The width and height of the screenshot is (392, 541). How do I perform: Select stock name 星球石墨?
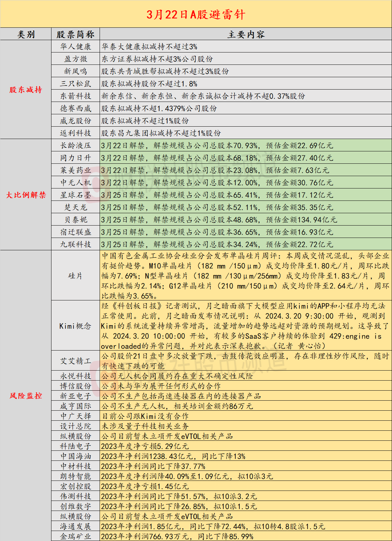[x=76, y=195]
